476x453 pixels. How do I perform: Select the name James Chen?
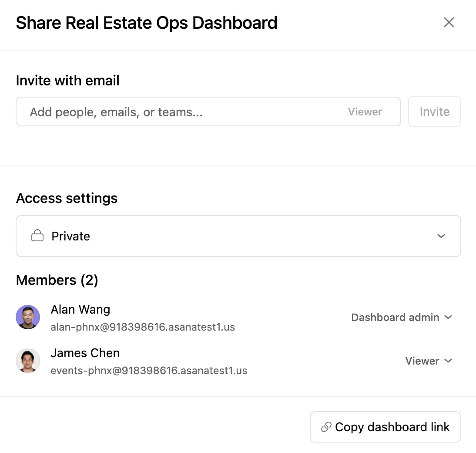[85, 353]
